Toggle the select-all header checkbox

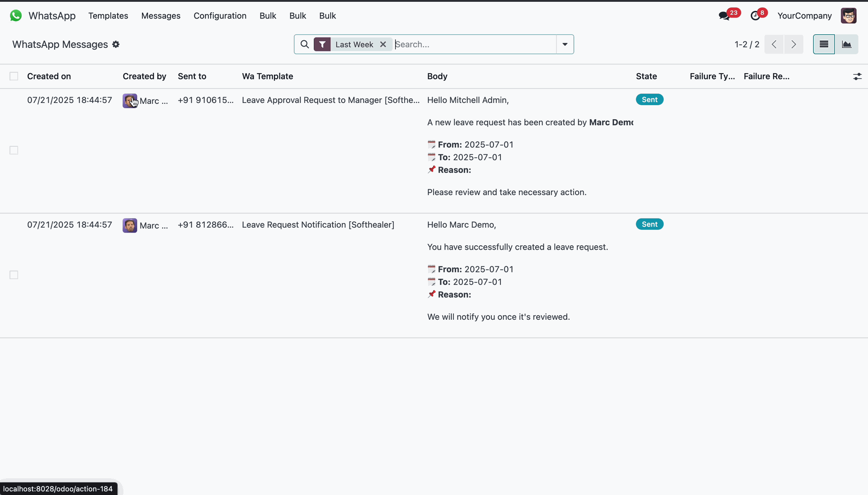tap(14, 76)
